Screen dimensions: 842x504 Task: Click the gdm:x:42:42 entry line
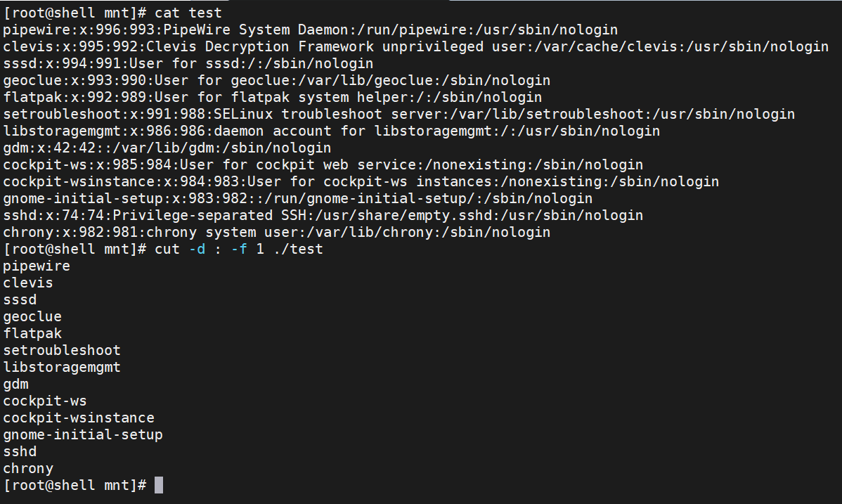(167, 148)
